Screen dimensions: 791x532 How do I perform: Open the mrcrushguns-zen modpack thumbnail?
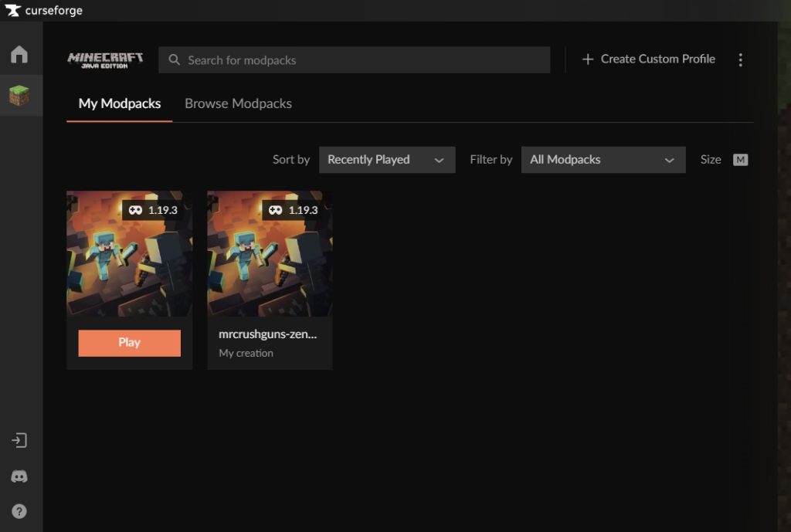(270, 253)
